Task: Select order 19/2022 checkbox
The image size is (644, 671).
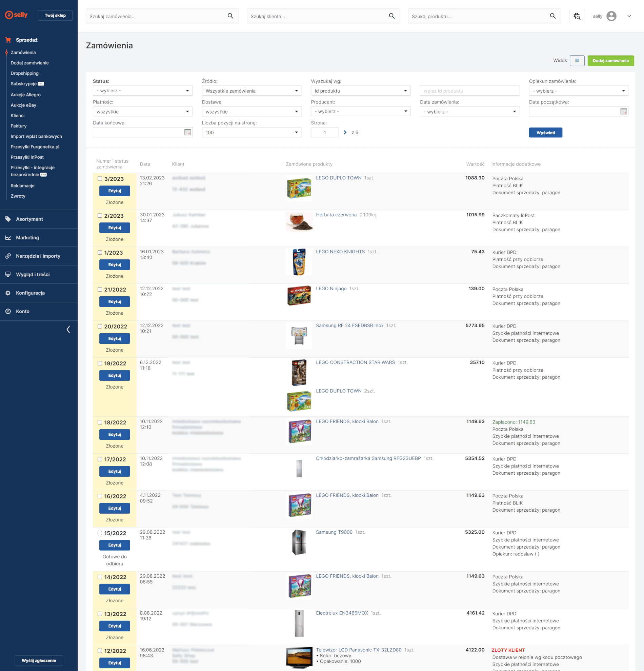Action: coord(100,363)
